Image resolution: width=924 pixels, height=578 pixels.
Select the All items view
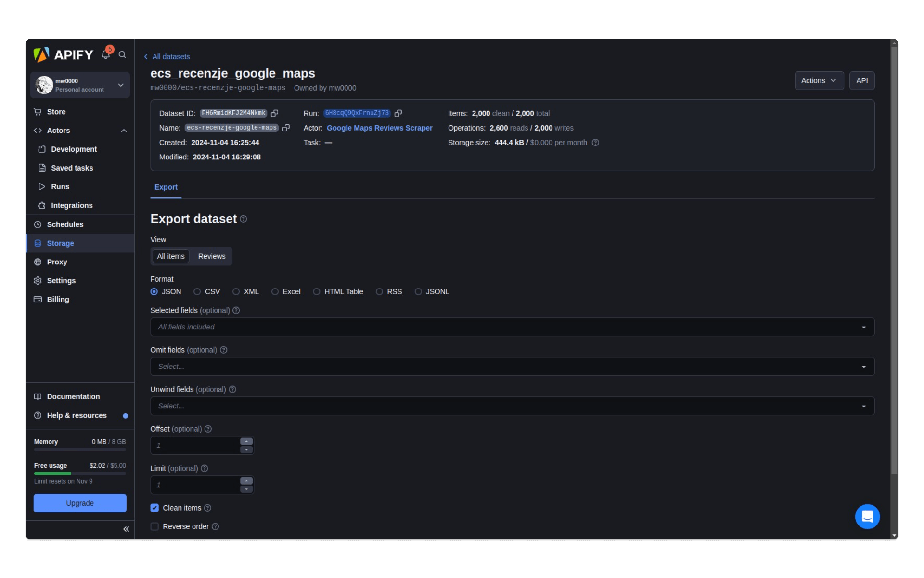171,257
